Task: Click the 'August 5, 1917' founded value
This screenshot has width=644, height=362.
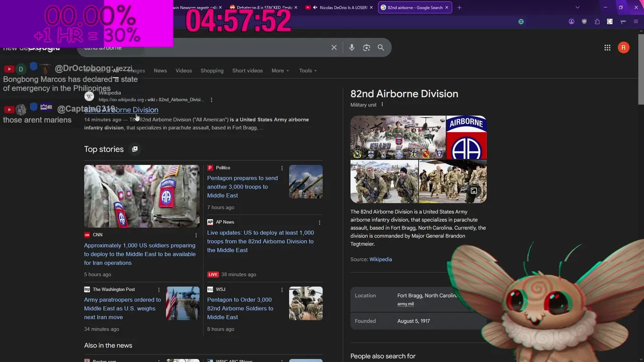Action: (414, 321)
